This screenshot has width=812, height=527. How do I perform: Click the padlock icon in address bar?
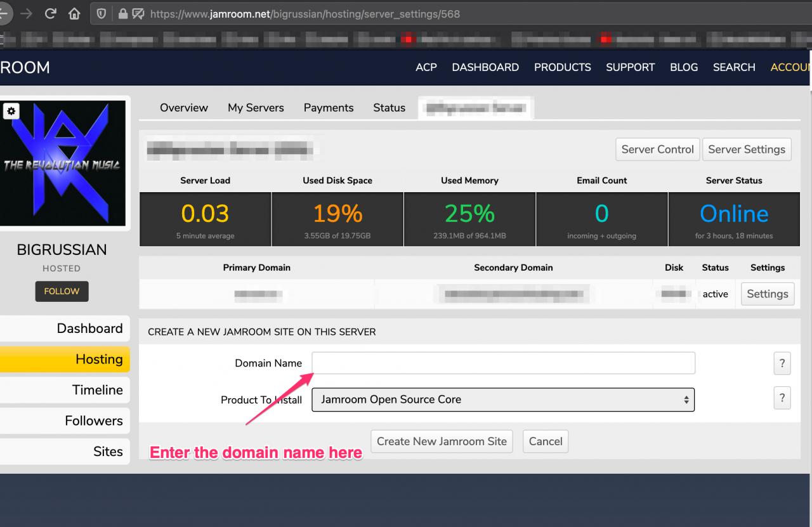(x=123, y=14)
